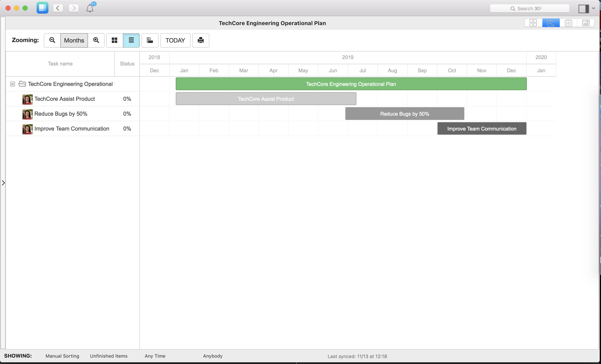Image resolution: width=601 pixels, height=364 pixels.
Task: Switch to the calendar view icon top right
Action: 568,23
